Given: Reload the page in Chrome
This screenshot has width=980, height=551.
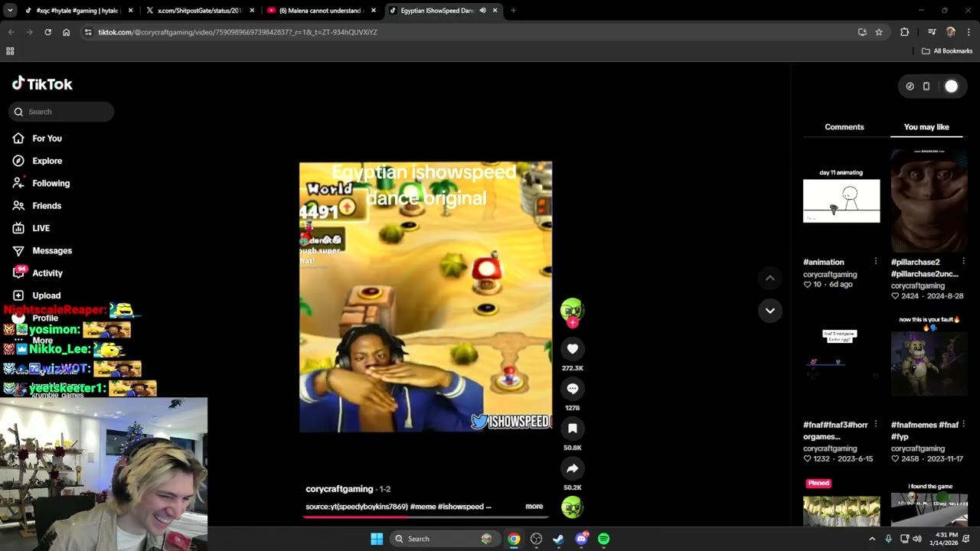Looking at the screenshot, I should (47, 32).
